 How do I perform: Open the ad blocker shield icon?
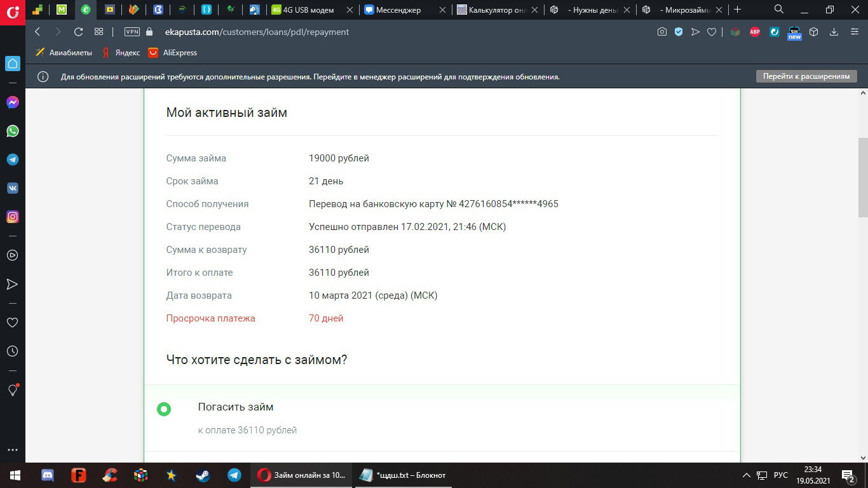679,32
